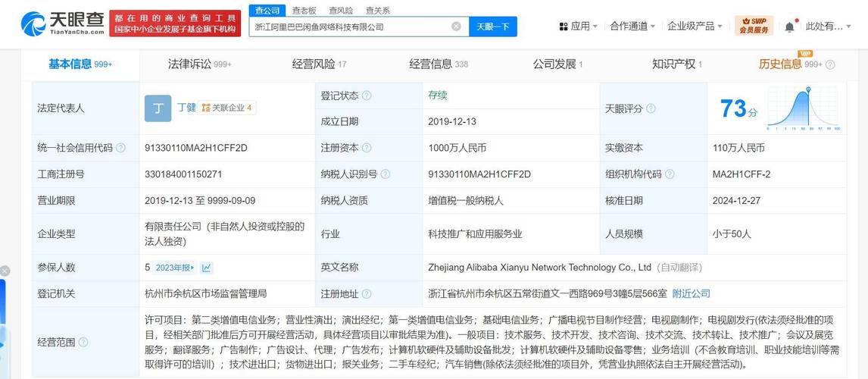The width and height of the screenshot is (868, 379).
Task: Switch to the 查风险 search tab
Action: click(x=340, y=11)
